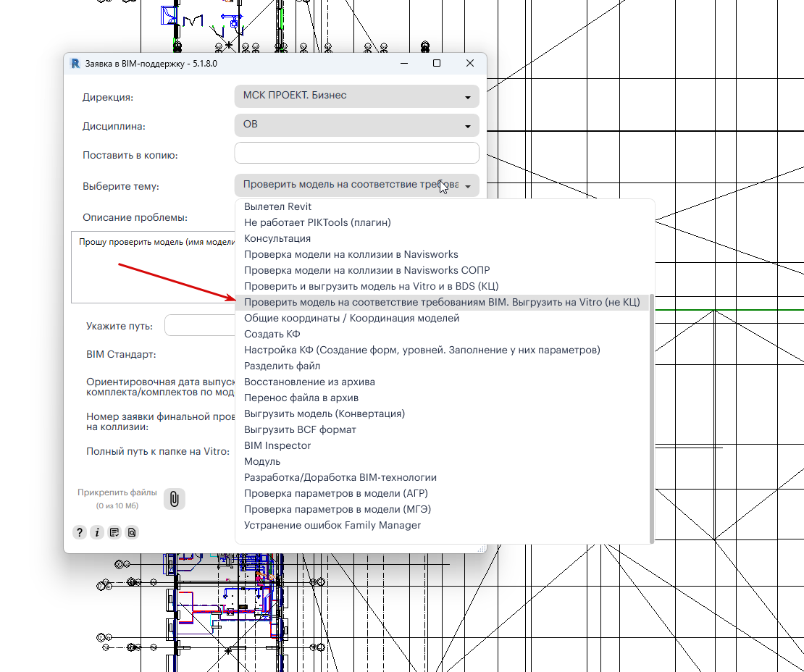Select 'Вылетел Revit' topic
Image resolution: width=804 pixels, height=672 pixels.
click(278, 206)
